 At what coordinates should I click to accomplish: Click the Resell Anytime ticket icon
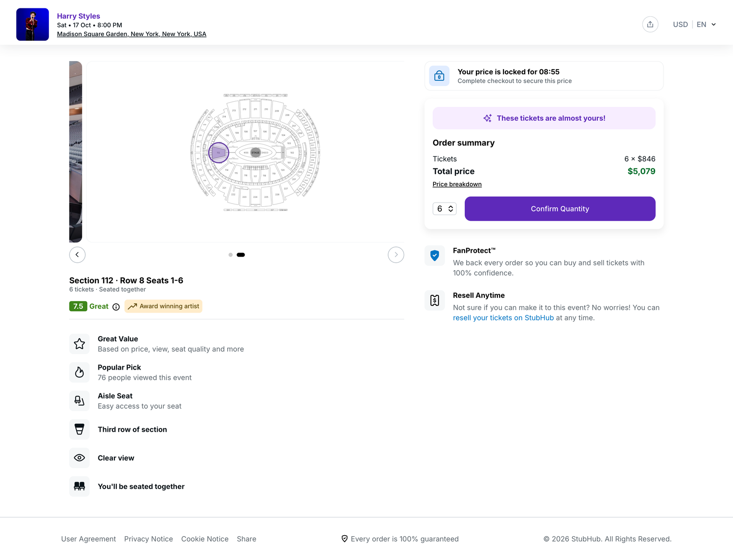434,300
